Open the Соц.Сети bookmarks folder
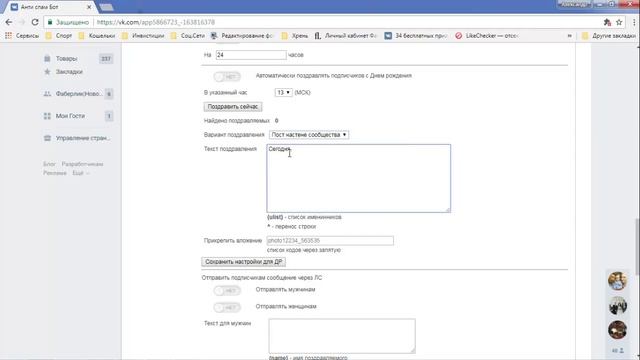The height and width of the screenshot is (360, 640). [188, 36]
